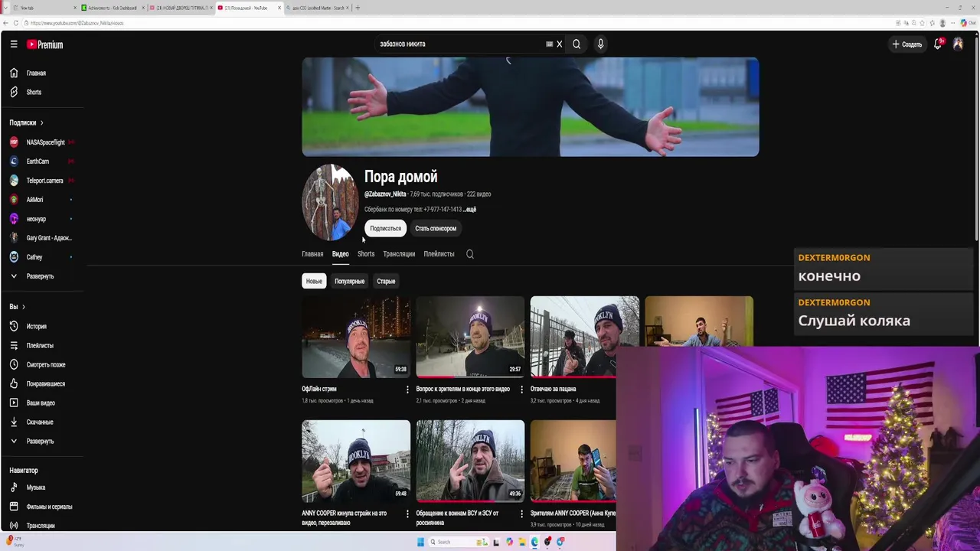Click the Стать спонсором button
The image size is (980, 551).
click(436, 228)
